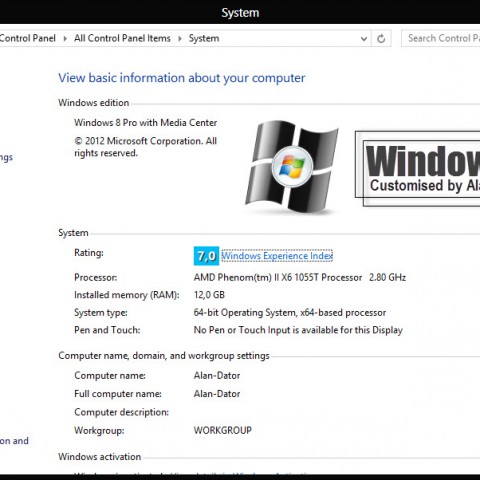Click the Computer name, domain, and workgroup header
This screenshot has height=480, width=480.
click(164, 356)
